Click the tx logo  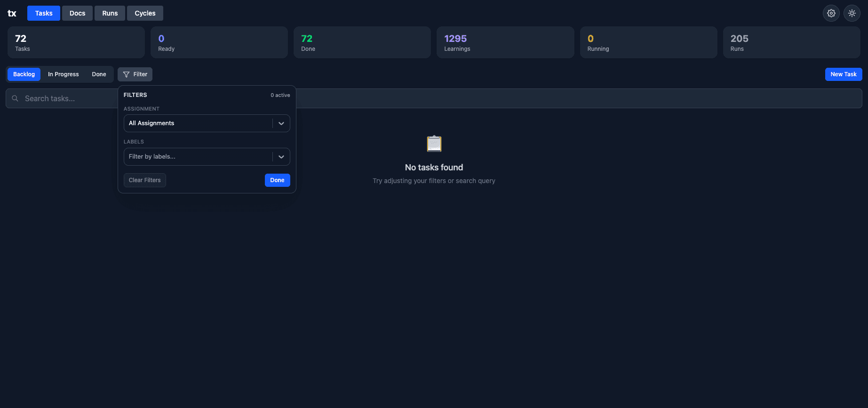(12, 13)
